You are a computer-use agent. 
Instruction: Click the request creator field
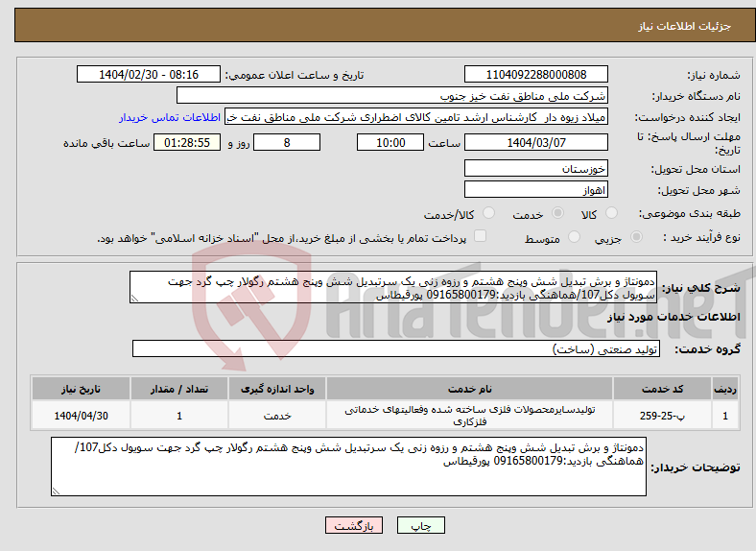tap(416, 117)
